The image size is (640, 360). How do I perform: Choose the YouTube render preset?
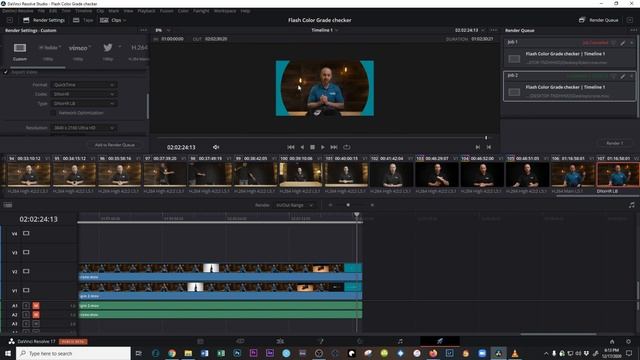click(x=49, y=48)
